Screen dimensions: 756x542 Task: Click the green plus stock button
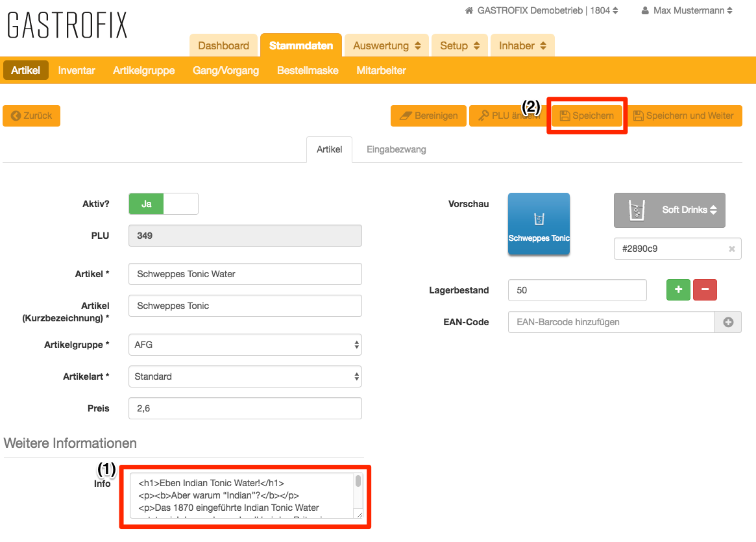(x=678, y=290)
